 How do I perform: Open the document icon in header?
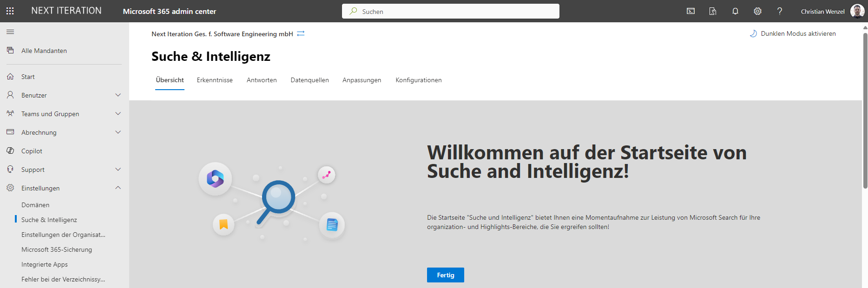coord(713,11)
